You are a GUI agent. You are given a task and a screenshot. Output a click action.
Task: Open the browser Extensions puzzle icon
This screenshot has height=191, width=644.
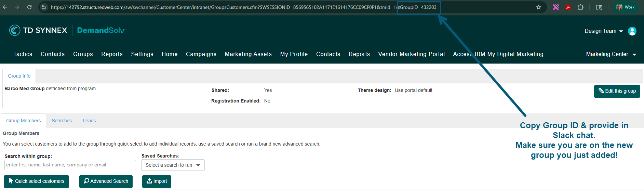tap(580, 7)
